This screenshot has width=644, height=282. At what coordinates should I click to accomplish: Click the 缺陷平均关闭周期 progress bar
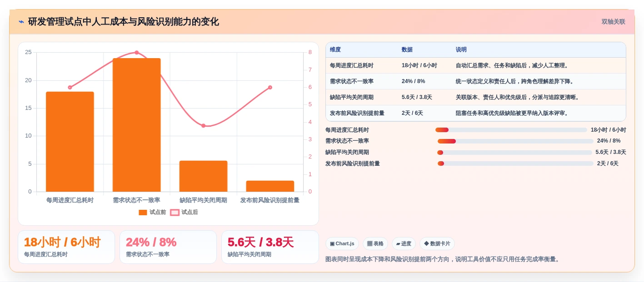point(514,153)
